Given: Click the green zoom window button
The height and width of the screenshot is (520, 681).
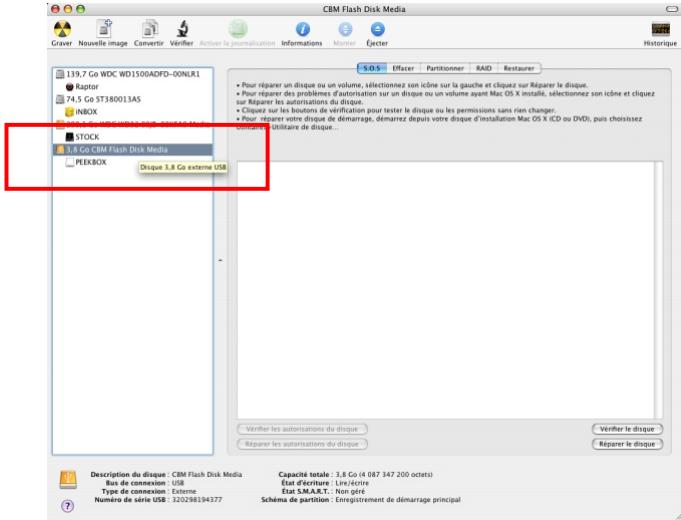Looking at the screenshot, I should point(81,9).
